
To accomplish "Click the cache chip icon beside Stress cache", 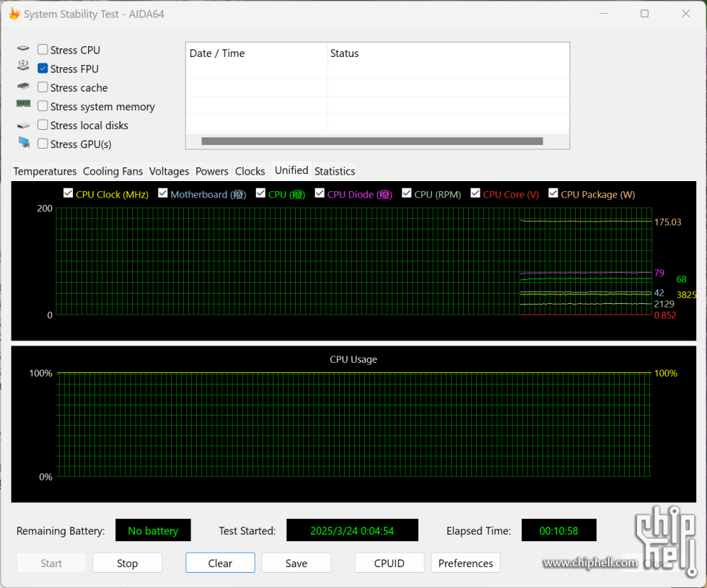I will click(x=23, y=86).
